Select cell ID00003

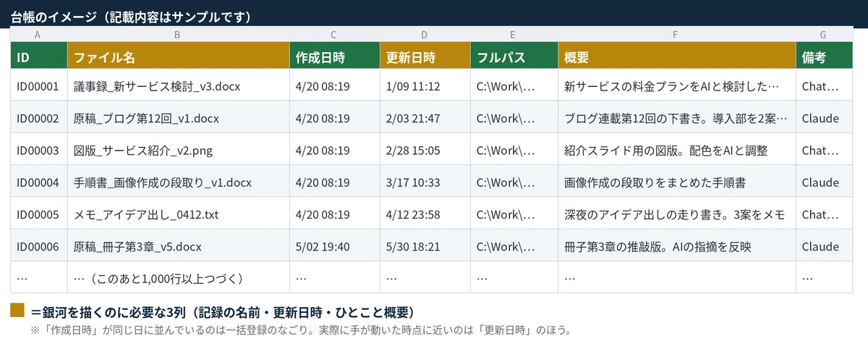[x=39, y=151]
